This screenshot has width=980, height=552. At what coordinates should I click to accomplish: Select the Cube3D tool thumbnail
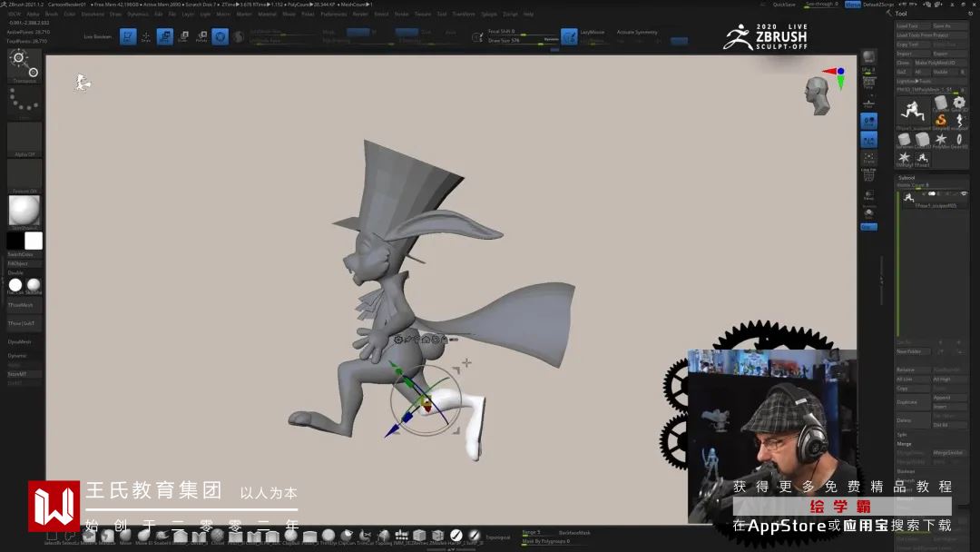[923, 140]
